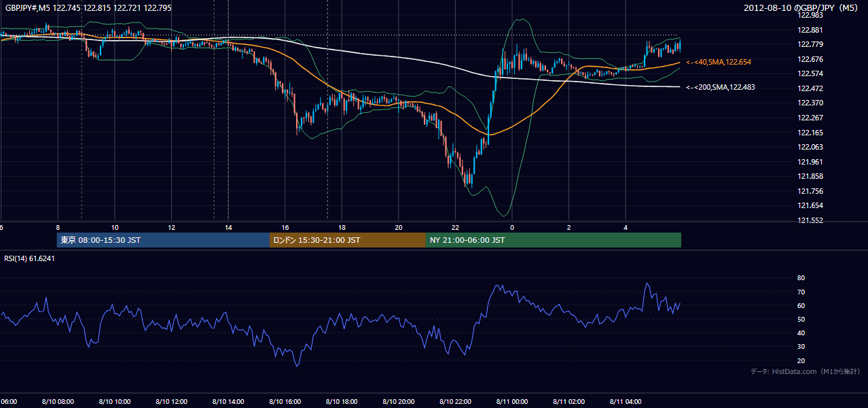
Task: Click the bottom time label 8/11 02:00
Action: tap(568, 402)
